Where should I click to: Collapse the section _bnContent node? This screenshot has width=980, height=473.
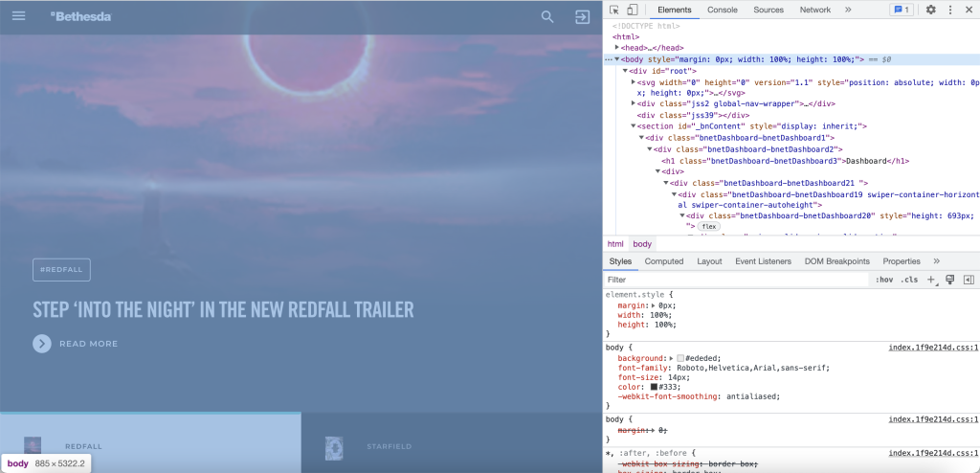click(x=634, y=126)
